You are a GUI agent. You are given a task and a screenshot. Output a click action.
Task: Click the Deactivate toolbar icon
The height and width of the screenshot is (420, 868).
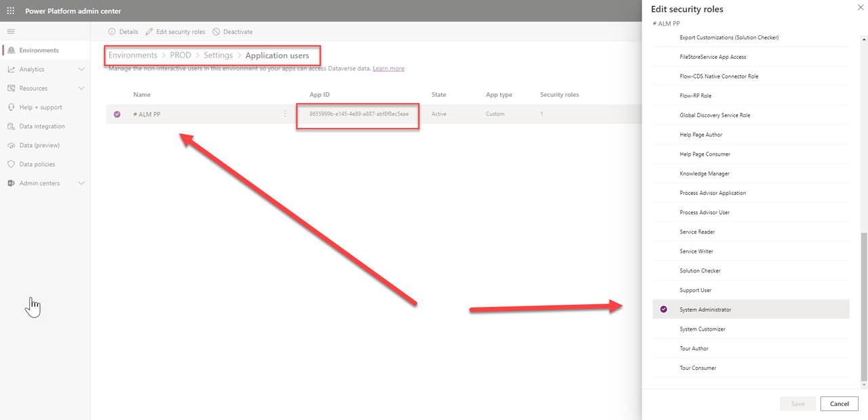tap(216, 32)
